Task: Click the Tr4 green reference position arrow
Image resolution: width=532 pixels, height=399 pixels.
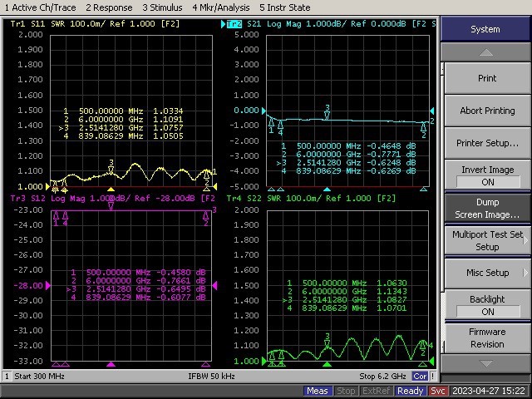Action: click(264, 362)
